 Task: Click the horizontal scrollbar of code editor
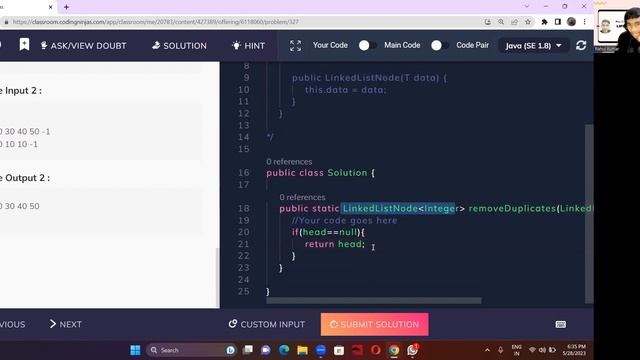pos(373,301)
